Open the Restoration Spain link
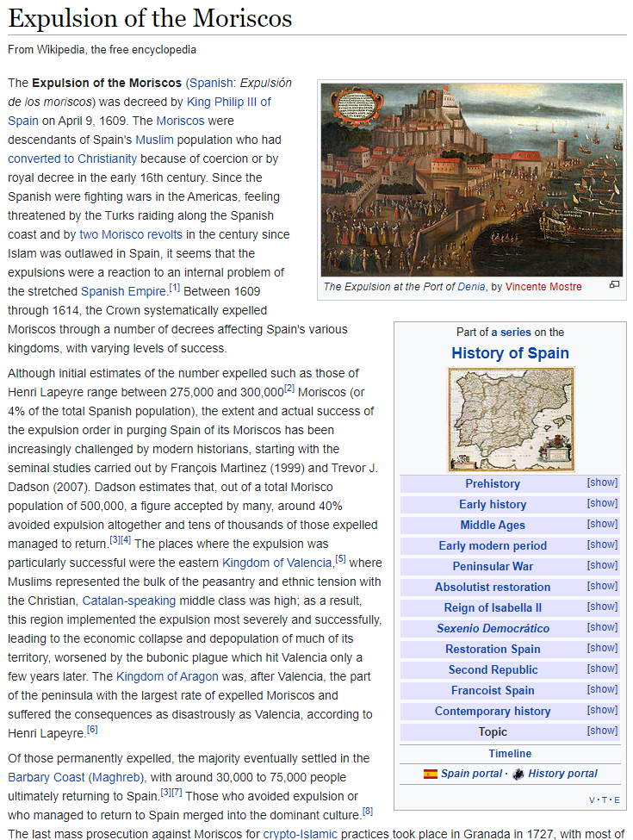The image size is (633, 840). point(493,650)
